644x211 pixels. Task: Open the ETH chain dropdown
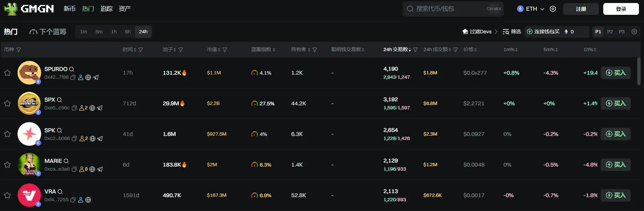[x=531, y=9]
